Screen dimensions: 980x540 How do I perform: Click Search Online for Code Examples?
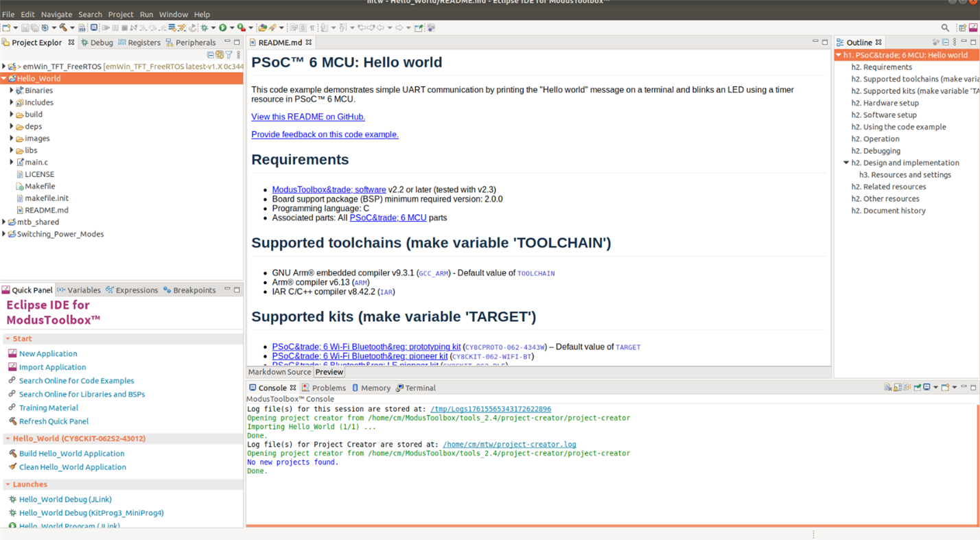click(x=77, y=381)
